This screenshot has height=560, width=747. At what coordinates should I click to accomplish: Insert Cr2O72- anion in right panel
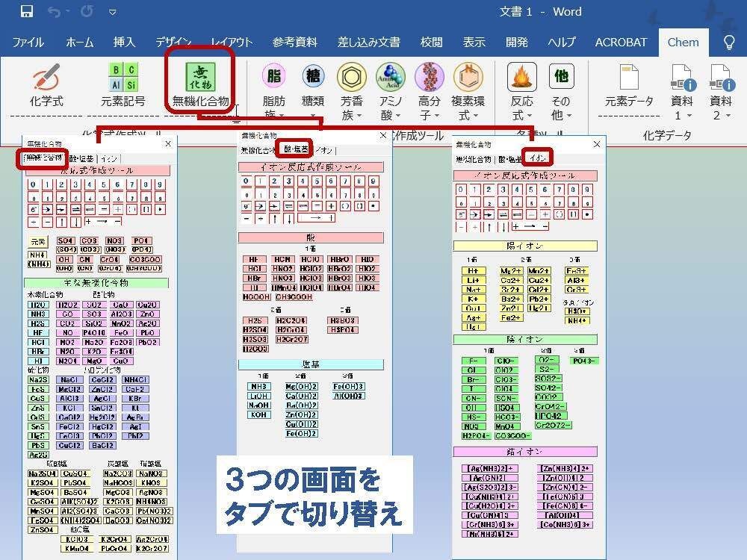(553, 425)
